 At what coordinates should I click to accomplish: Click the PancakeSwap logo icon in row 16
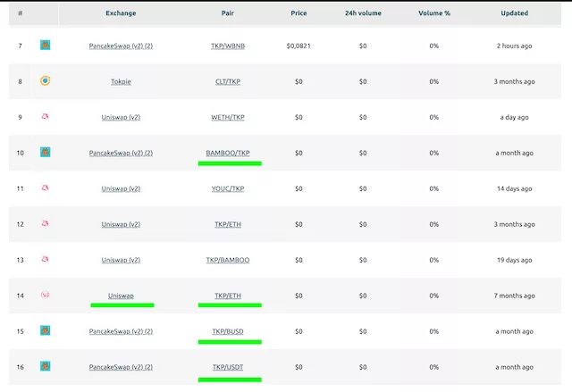[x=46, y=366]
